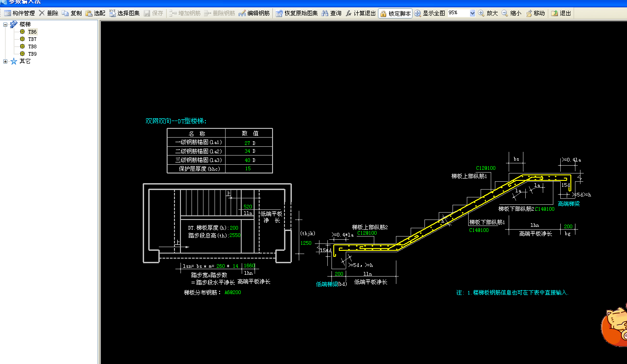Click 恢复原始图集 restore original atlas
627x364 pixels.
(x=297, y=13)
